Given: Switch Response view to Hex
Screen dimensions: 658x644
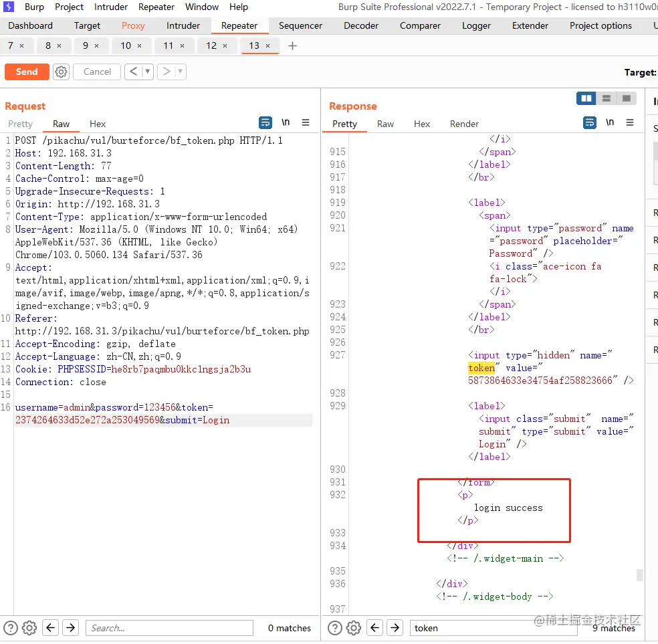Looking at the screenshot, I should pyautogui.click(x=422, y=124).
